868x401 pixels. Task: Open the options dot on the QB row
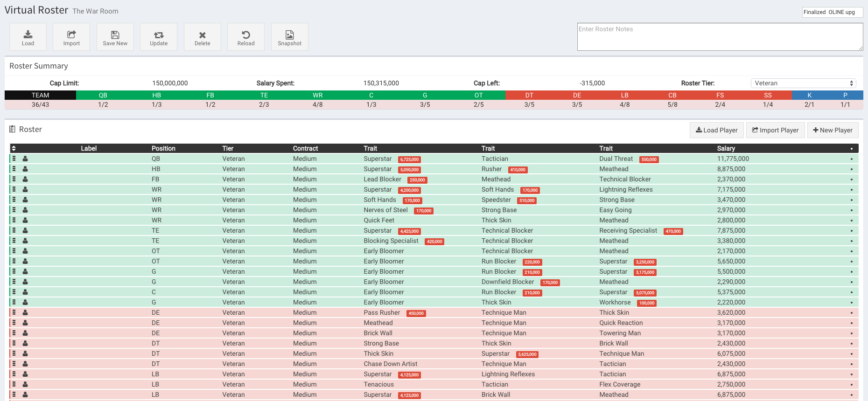click(x=851, y=159)
